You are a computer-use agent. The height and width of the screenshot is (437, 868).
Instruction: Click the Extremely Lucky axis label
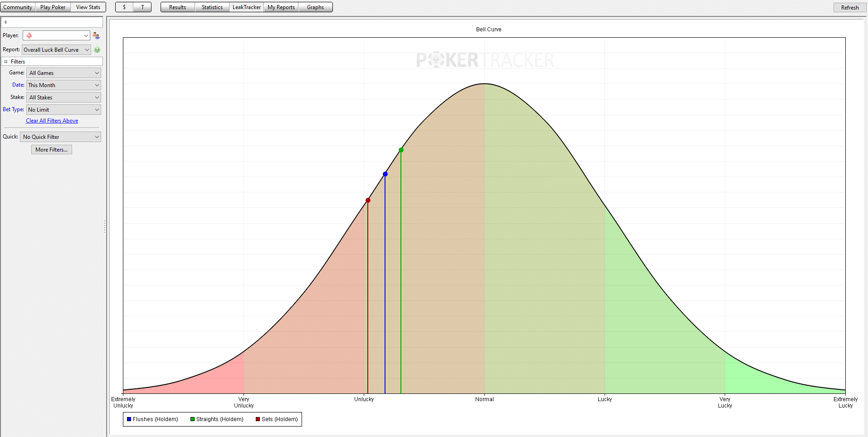pos(845,403)
